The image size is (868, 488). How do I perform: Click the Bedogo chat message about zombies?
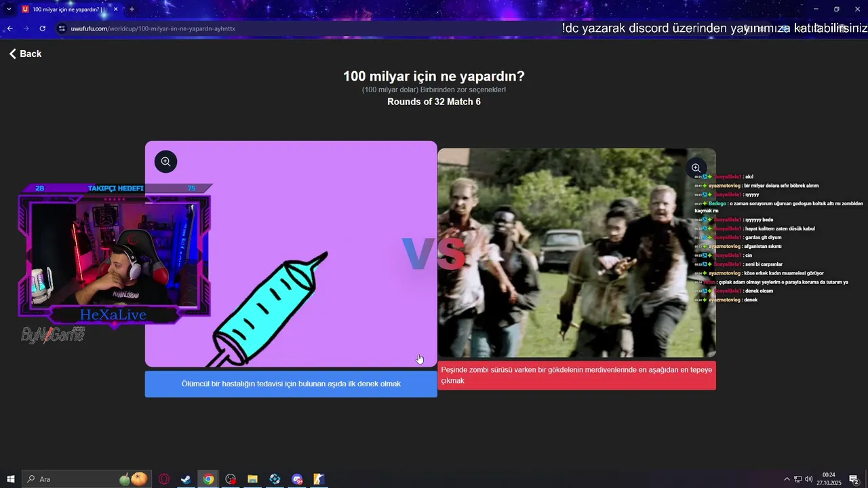778,207
